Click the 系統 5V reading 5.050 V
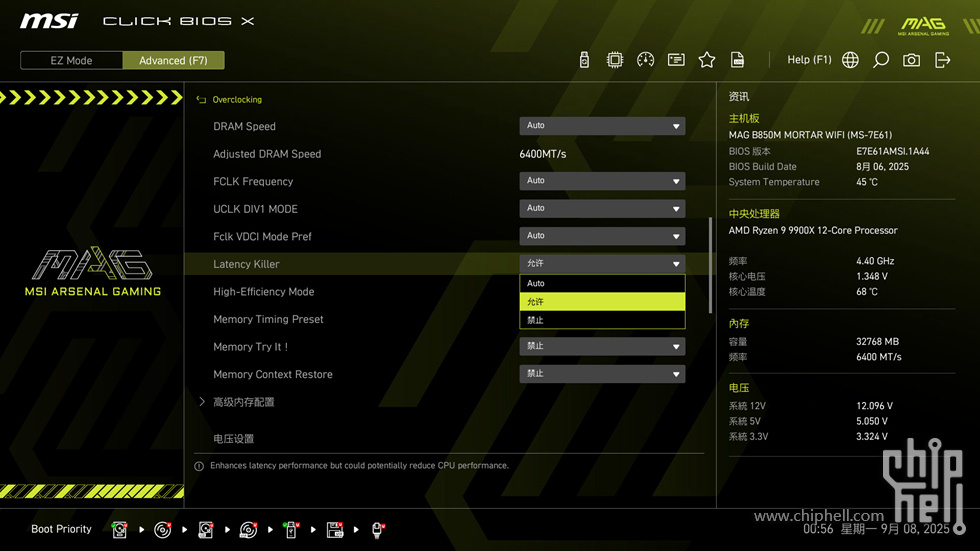The height and width of the screenshot is (551, 980). click(872, 422)
